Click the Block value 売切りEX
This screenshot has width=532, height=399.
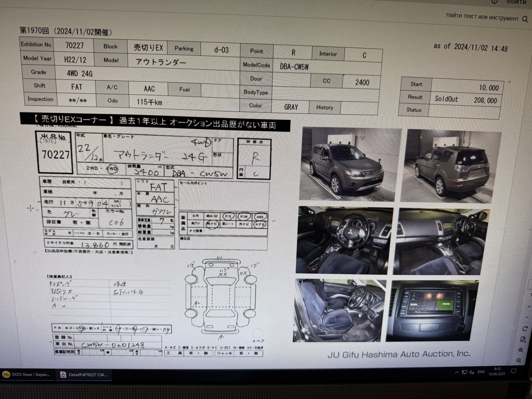coord(148,47)
